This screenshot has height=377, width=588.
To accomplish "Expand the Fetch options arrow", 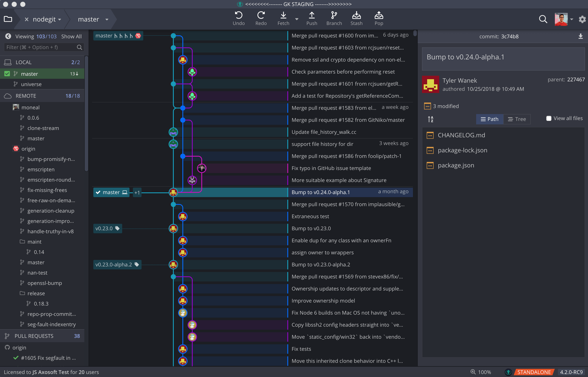I will (297, 19).
